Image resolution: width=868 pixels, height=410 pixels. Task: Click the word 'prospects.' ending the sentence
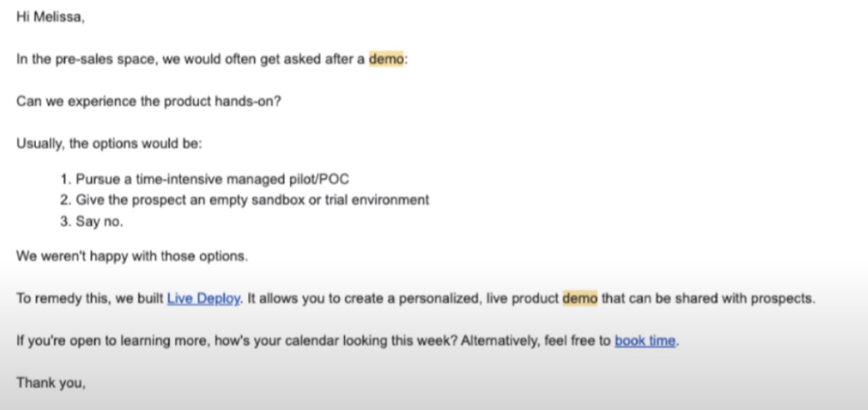pos(783,298)
